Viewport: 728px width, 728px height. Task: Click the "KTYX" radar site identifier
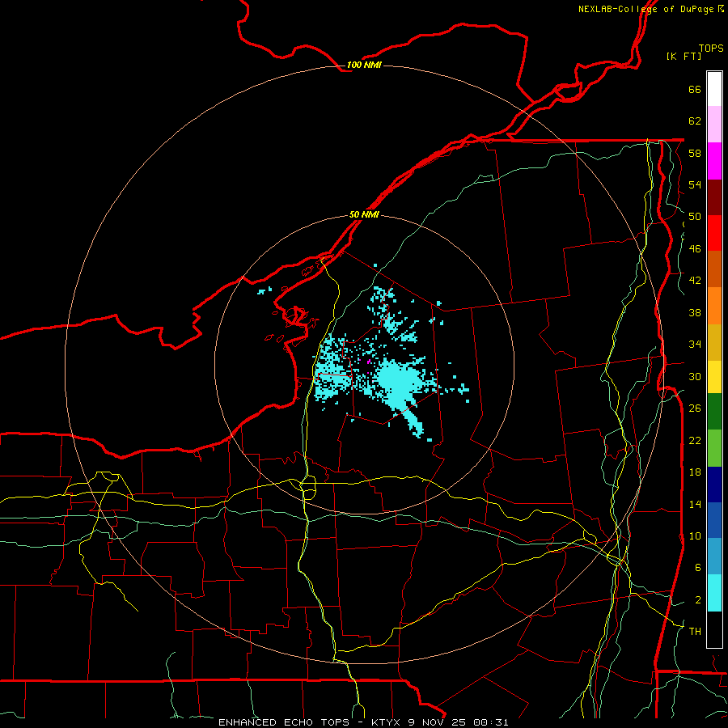pos(385,722)
